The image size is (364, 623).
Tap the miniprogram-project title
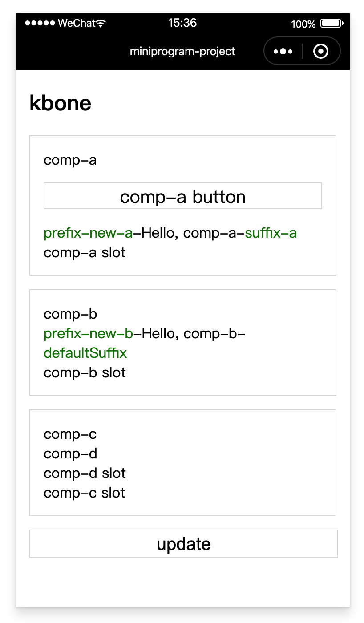[x=182, y=52]
